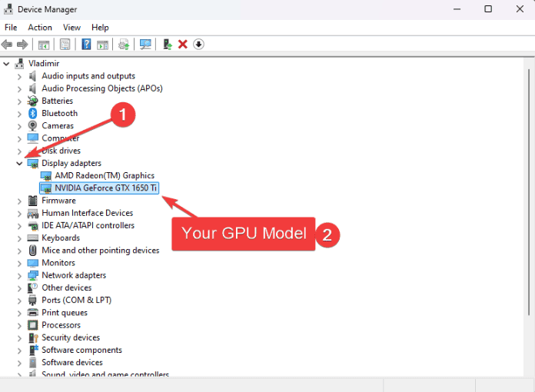Viewport: 535px width, 392px height.
Task: Collapse the Display adapters category
Action: click(19, 164)
